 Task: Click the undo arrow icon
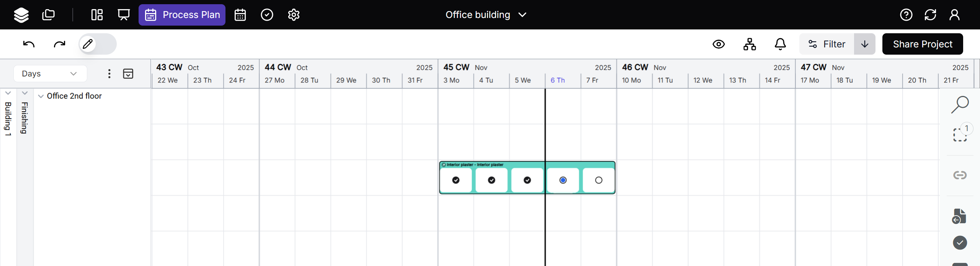[29, 44]
